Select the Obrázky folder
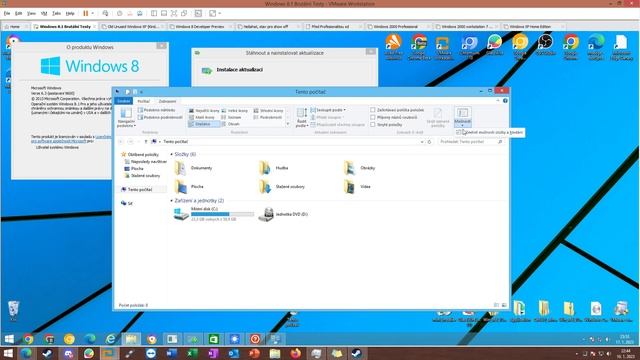The image size is (640, 360). click(x=359, y=168)
